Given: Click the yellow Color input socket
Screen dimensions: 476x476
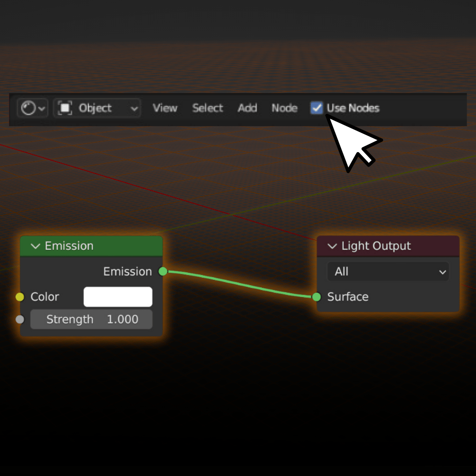Looking at the screenshot, I should coord(20,297).
